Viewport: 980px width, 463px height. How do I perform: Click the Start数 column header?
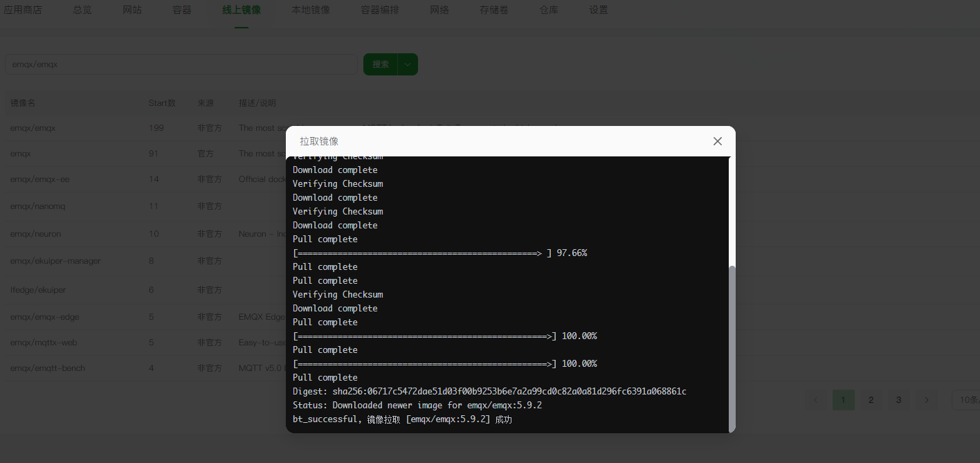click(x=162, y=103)
